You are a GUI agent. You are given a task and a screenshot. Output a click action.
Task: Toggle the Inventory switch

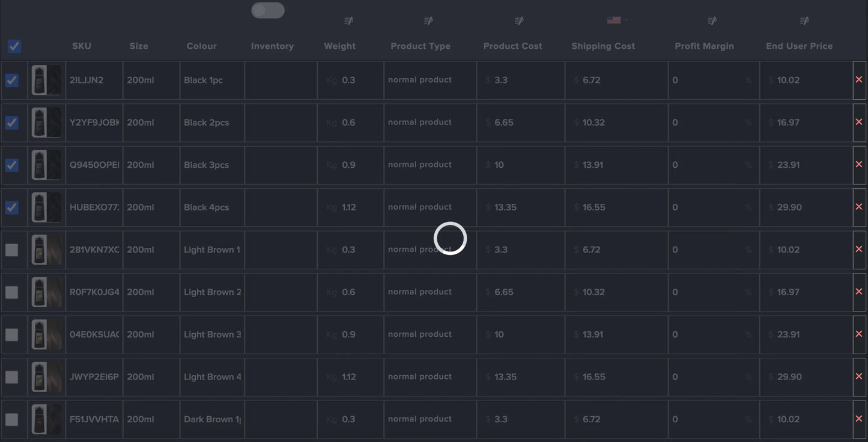(x=268, y=10)
